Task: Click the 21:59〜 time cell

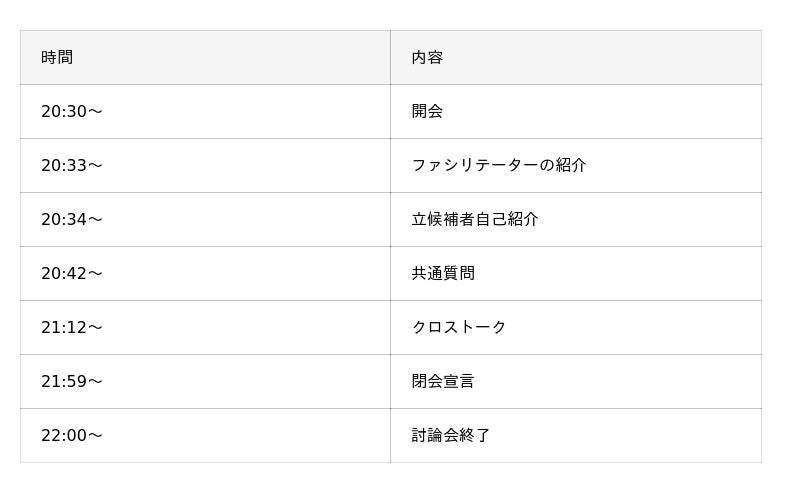Action: 72,382
